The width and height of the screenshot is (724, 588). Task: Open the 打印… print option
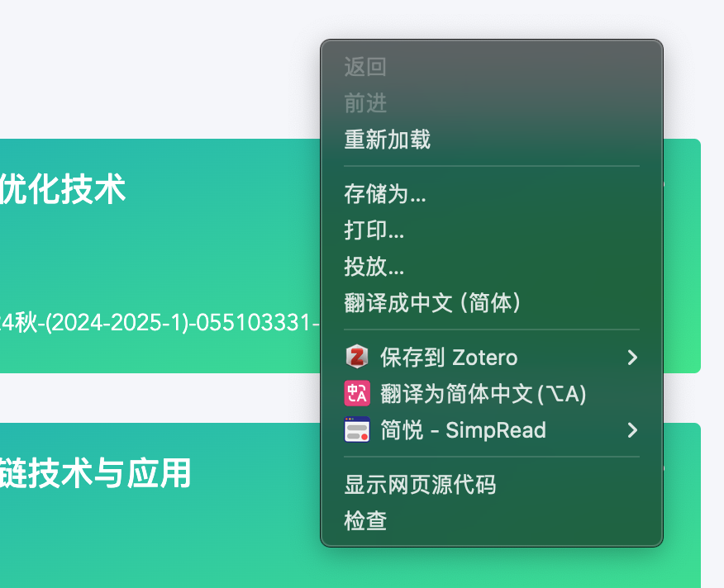[491, 230]
